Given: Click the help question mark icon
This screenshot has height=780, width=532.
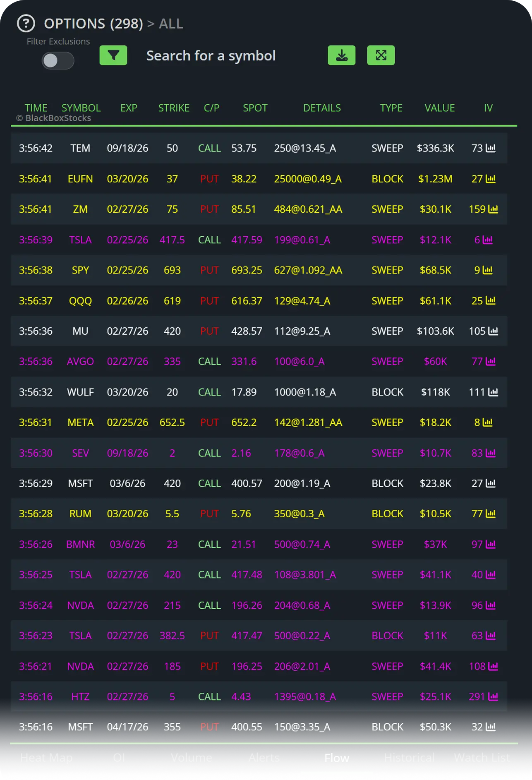Looking at the screenshot, I should coord(26,24).
